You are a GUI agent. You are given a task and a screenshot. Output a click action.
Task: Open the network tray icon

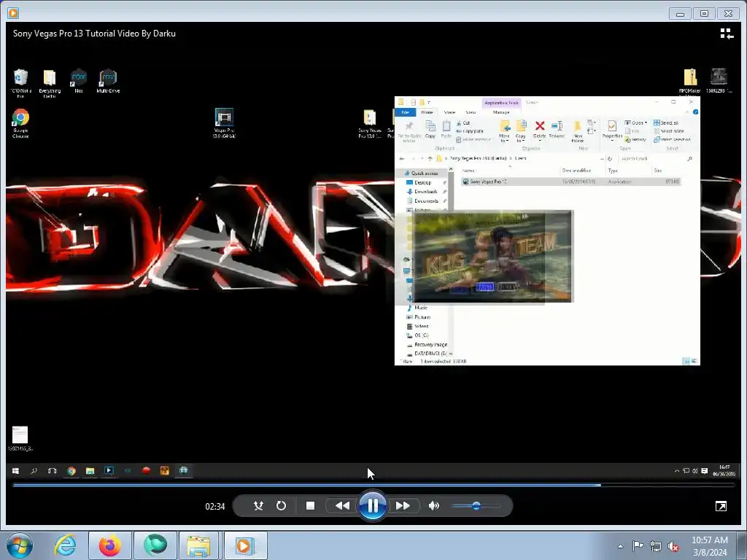(656, 546)
